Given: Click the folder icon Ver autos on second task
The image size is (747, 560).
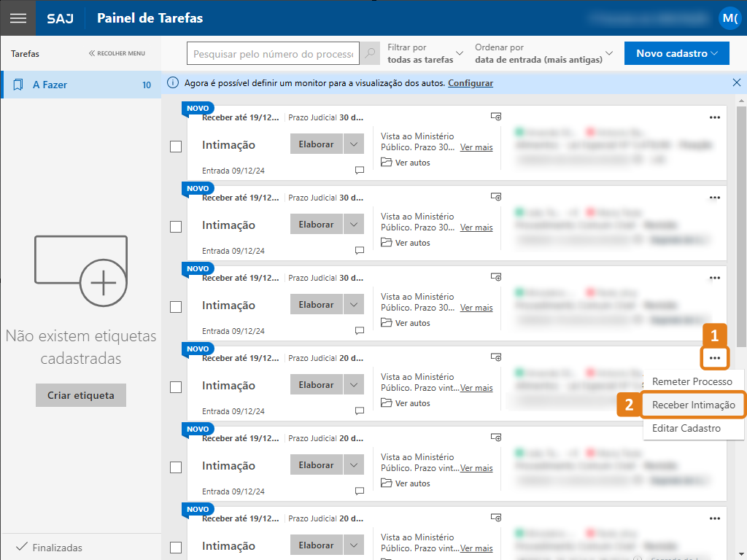Looking at the screenshot, I should (386, 243).
